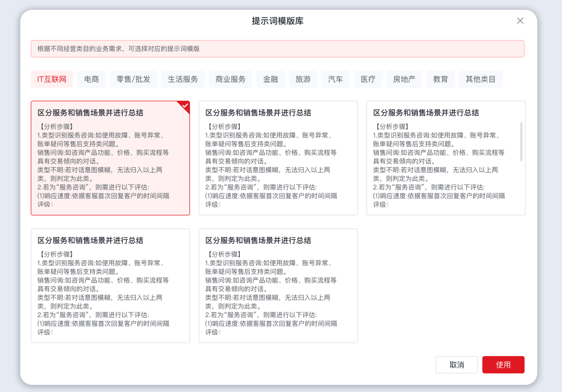
Task: Select the middle template in the top row
Action: pyautogui.click(x=278, y=156)
